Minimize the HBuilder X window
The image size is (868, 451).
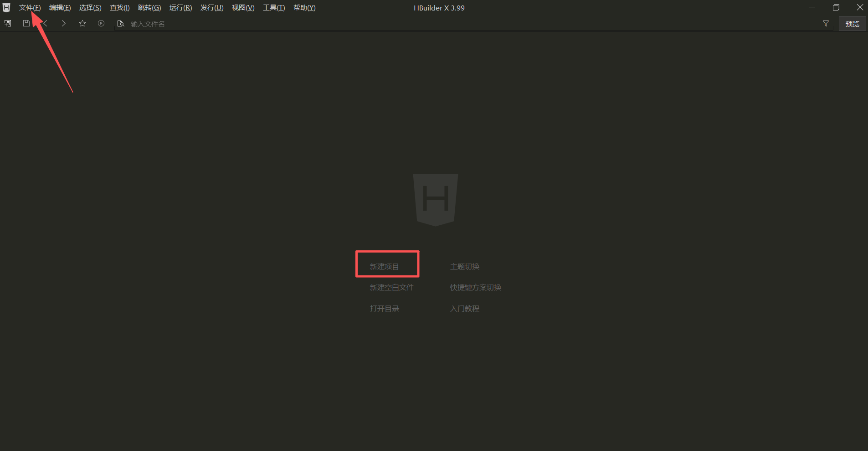812,7
